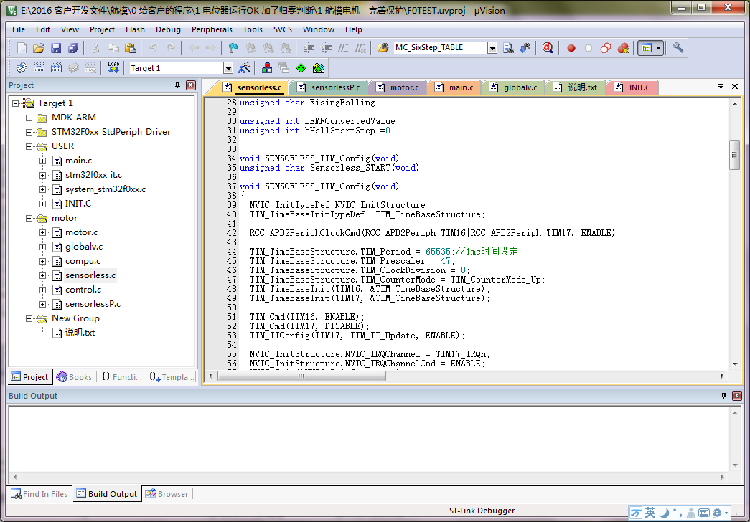
Task: Open Pack Installer icon
Action: click(318, 67)
